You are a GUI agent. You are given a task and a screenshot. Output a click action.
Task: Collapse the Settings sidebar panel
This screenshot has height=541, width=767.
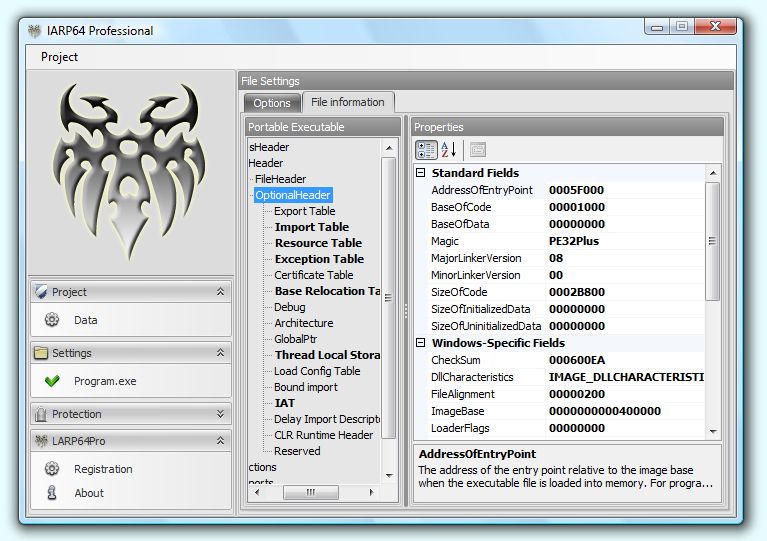pos(221,353)
